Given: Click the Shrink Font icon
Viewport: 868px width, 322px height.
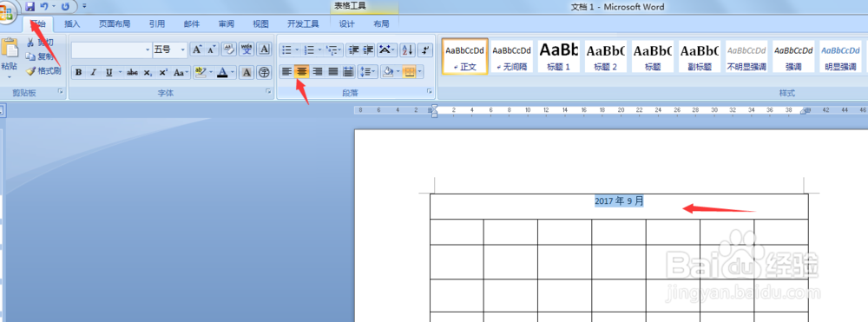Looking at the screenshot, I should click(x=212, y=49).
